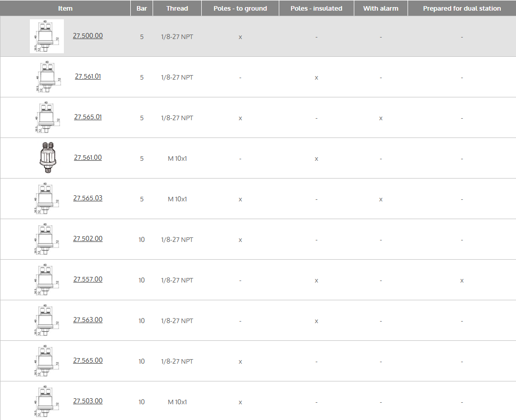Open item link 27.565.03
Screen dimensions: 516x420
pyautogui.click(x=88, y=198)
